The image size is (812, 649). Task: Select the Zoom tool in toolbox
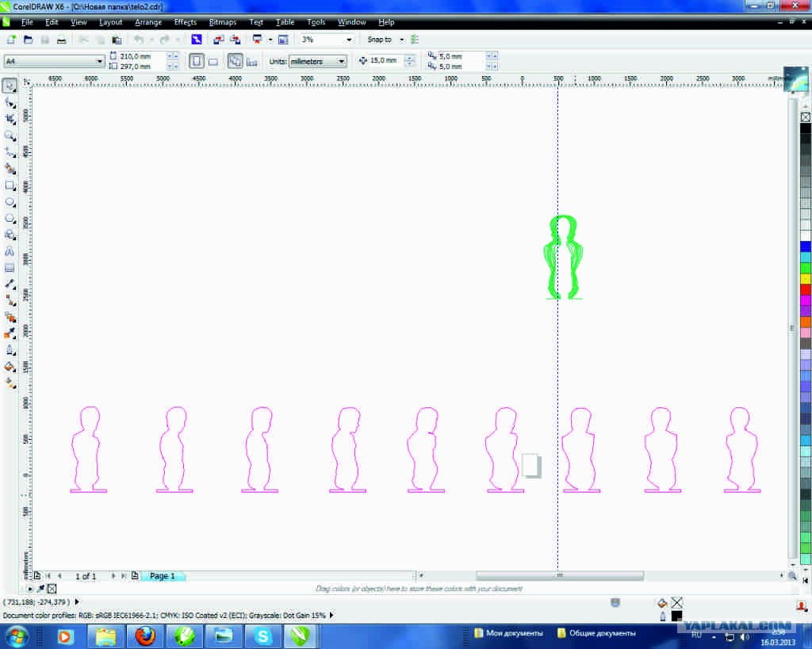coord(10,136)
